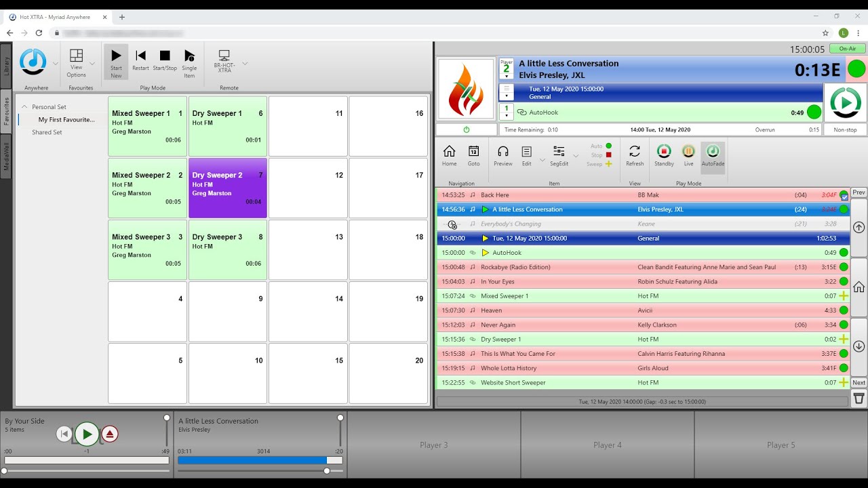The height and width of the screenshot is (488, 868).
Task: Open a new browser tab
Action: pos(122,17)
